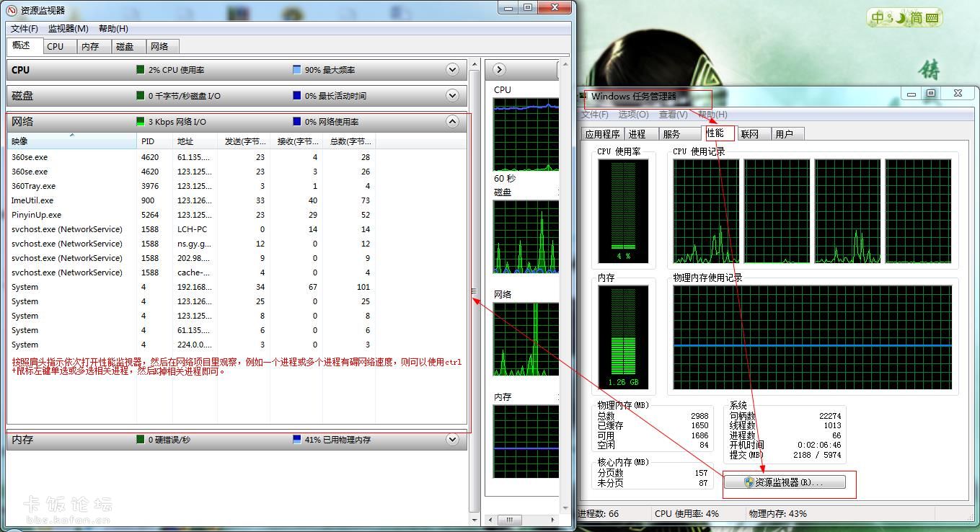980x532 pixels.
Task: Sort network list by 发送 column header
Action: click(243, 141)
